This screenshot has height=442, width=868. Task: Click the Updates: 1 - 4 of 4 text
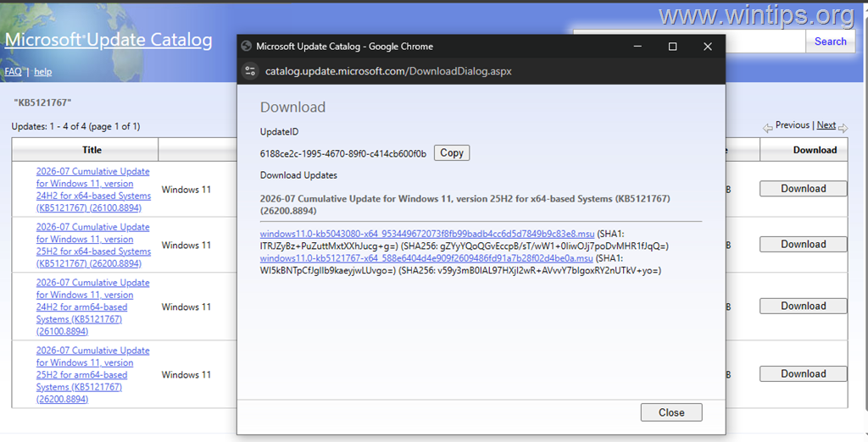tap(75, 127)
